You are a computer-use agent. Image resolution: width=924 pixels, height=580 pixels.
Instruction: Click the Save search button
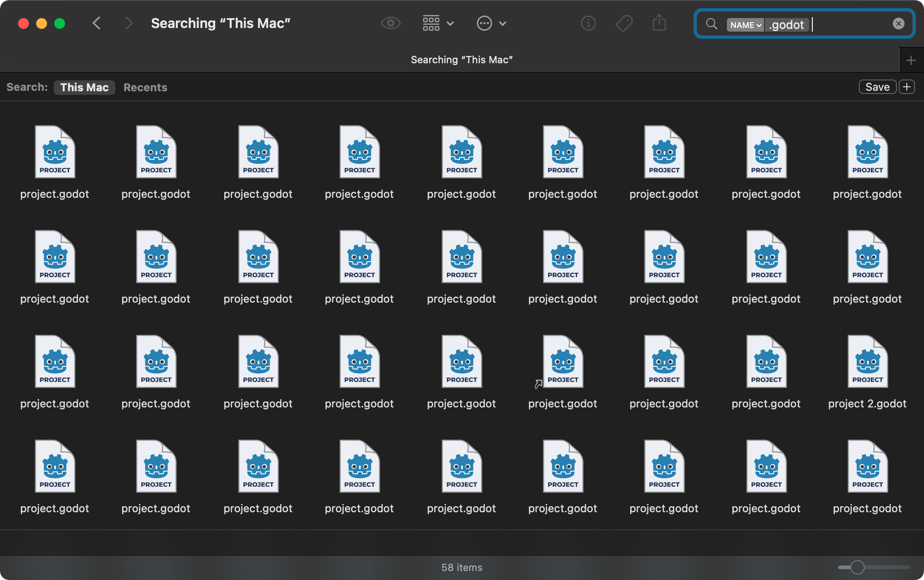coord(877,86)
